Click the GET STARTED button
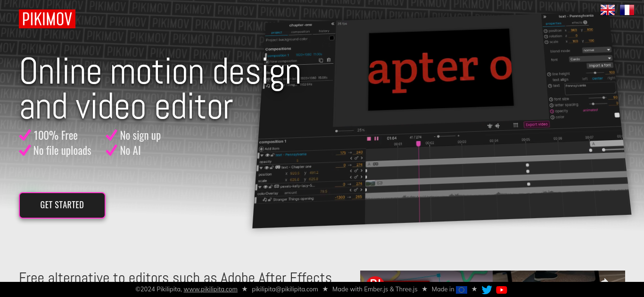Screen dimensions: 644x297 pyautogui.click(x=62, y=205)
